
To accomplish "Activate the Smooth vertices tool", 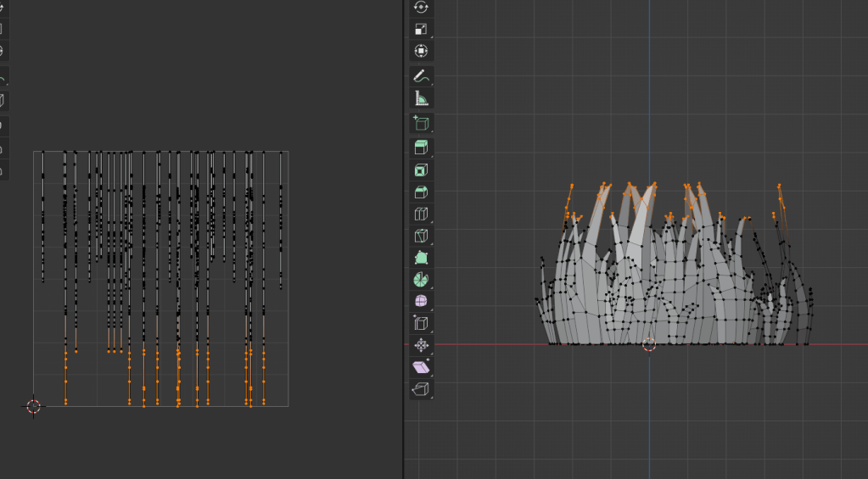I will point(421,302).
